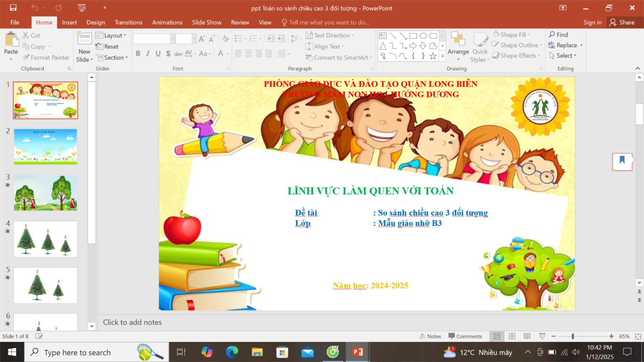Image resolution: width=644 pixels, height=362 pixels.
Task: Expand the Layout dropdown
Action: pos(111,35)
